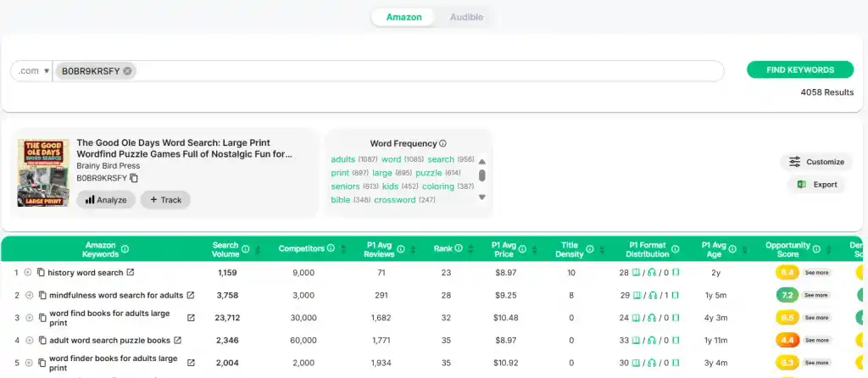Show Title Density info icon
The width and height of the screenshot is (868, 378).
pos(590,249)
